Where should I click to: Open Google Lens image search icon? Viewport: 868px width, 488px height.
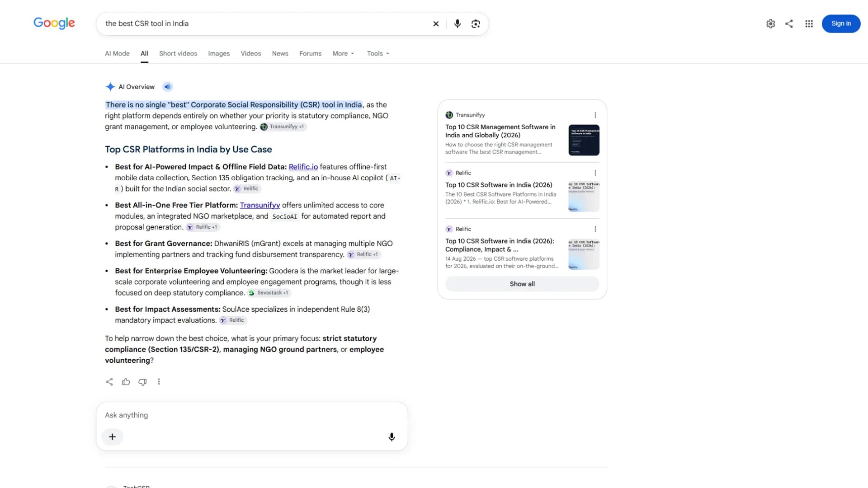click(x=476, y=24)
